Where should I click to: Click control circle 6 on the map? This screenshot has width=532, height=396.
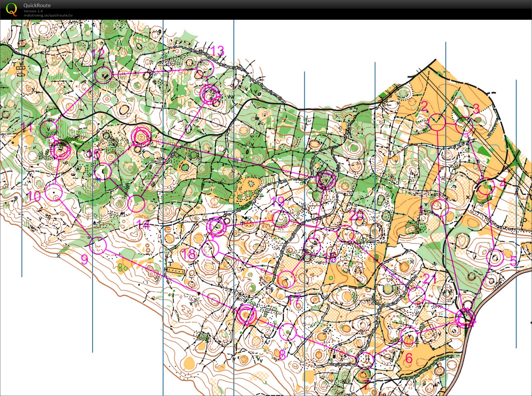(x=409, y=336)
